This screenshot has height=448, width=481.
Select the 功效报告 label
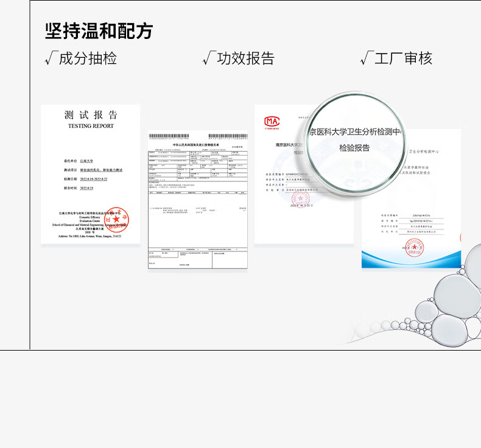[x=246, y=58]
